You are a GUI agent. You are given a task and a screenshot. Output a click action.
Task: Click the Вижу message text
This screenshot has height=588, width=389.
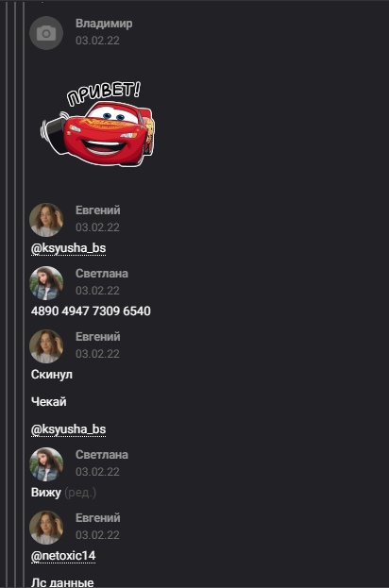click(45, 493)
